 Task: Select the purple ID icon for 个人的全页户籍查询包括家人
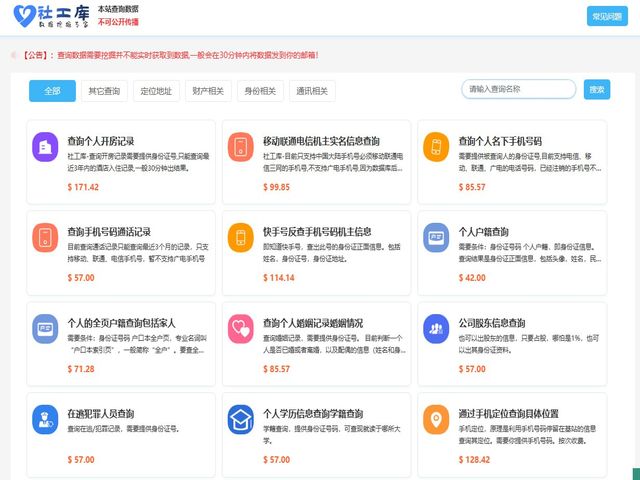[x=45, y=328]
